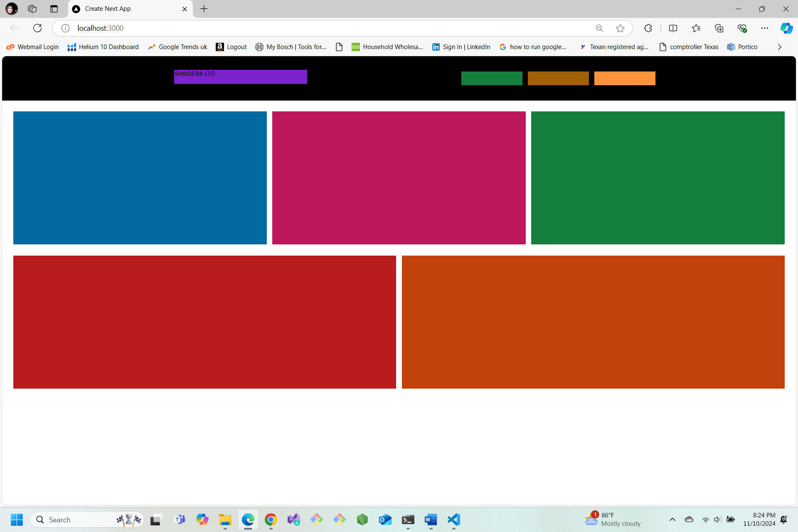Screen dimensions: 798x532
Task: Open Amazon Logout bookmark
Action: pyautogui.click(x=231, y=47)
